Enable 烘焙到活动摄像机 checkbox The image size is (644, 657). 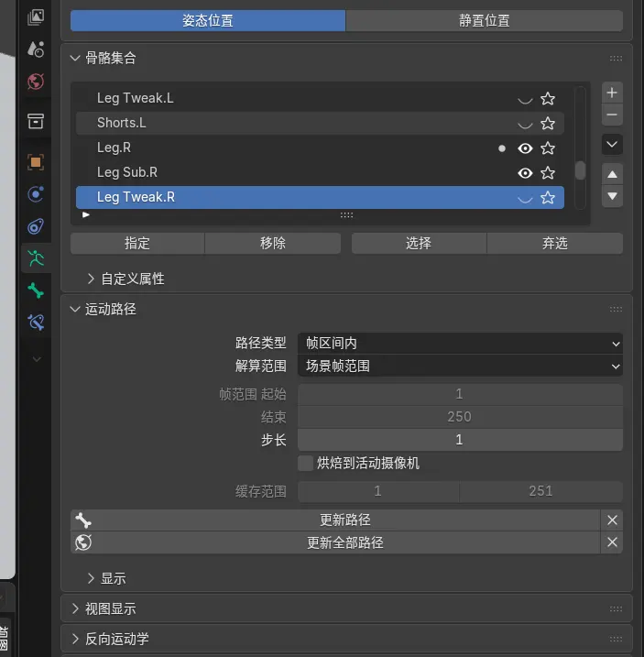[x=305, y=464]
